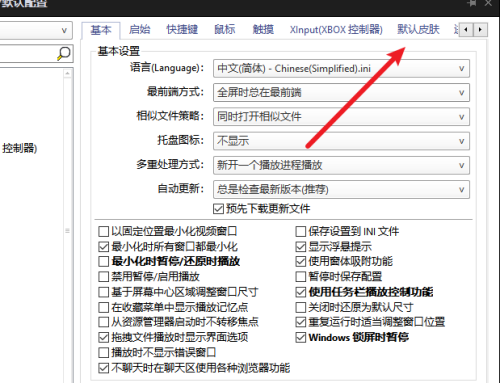500x383 pixels.
Task: Switch to the 基本 tab
Action: (x=101, y=30)
